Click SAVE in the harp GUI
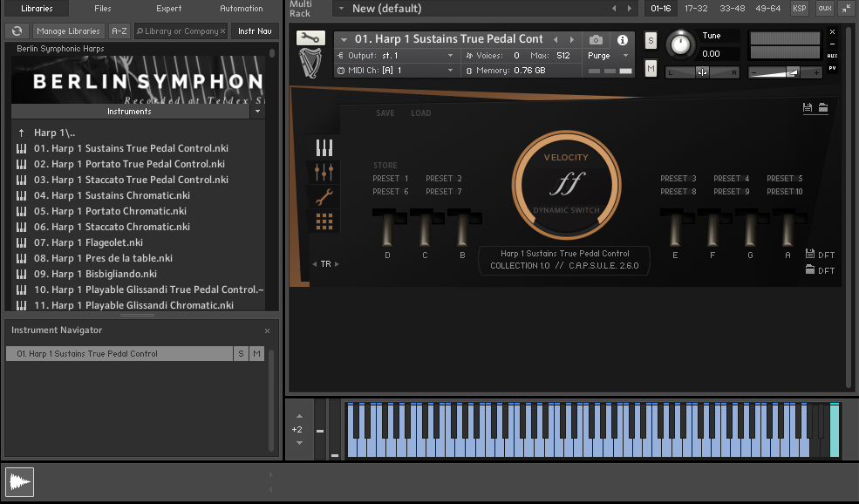 click(385, 112)
